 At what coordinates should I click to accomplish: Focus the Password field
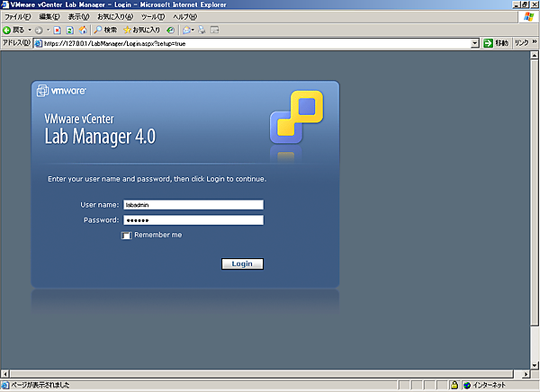(x=193, y=220)
